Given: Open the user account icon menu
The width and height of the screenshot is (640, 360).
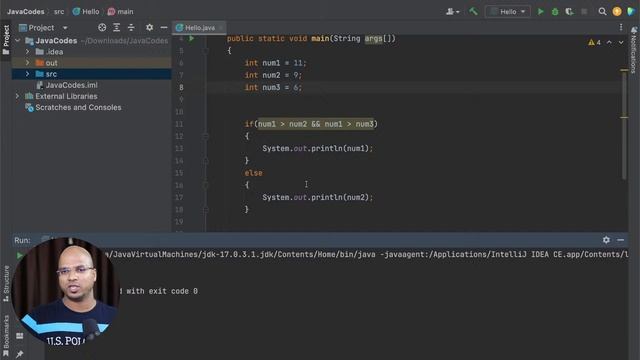Looking at the screenshot, I should [x=452, y=11].
